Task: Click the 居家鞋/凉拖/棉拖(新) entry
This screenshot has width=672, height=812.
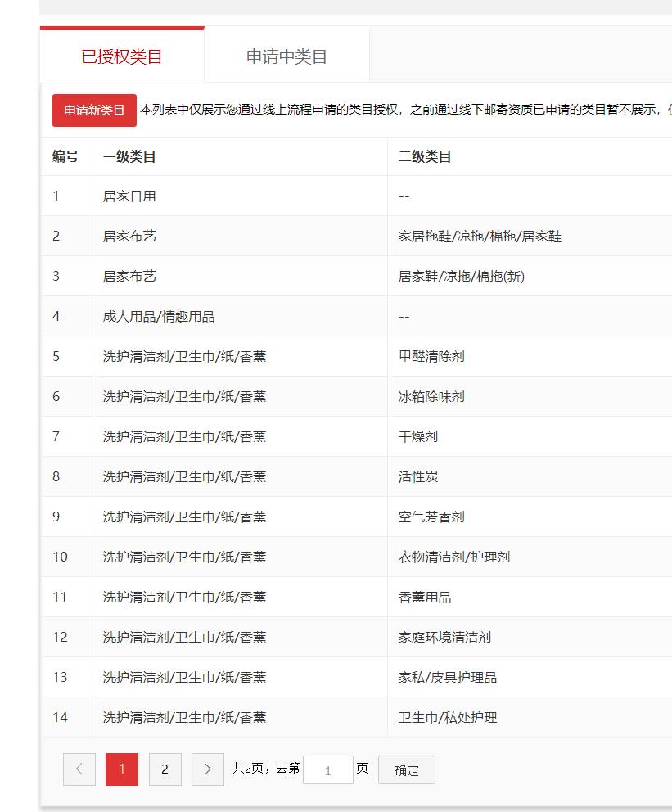Action: pyautogui.click(x=461, y=277)
